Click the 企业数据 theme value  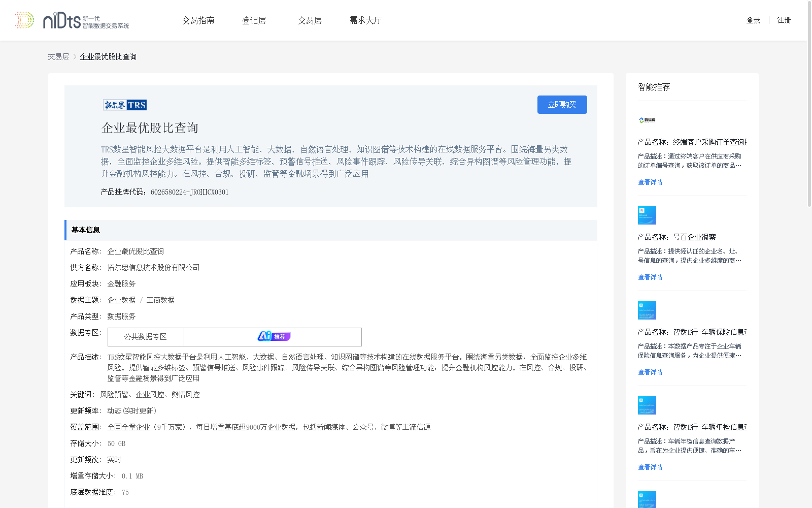click(121, 300)
